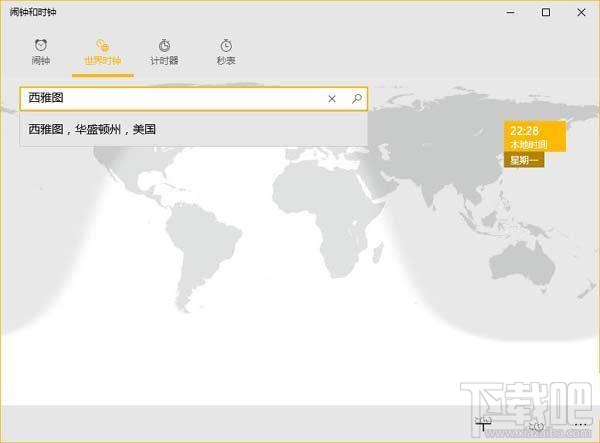Open the 计时器 timer tab
This screenshot has width=600, height=443.
165,52
